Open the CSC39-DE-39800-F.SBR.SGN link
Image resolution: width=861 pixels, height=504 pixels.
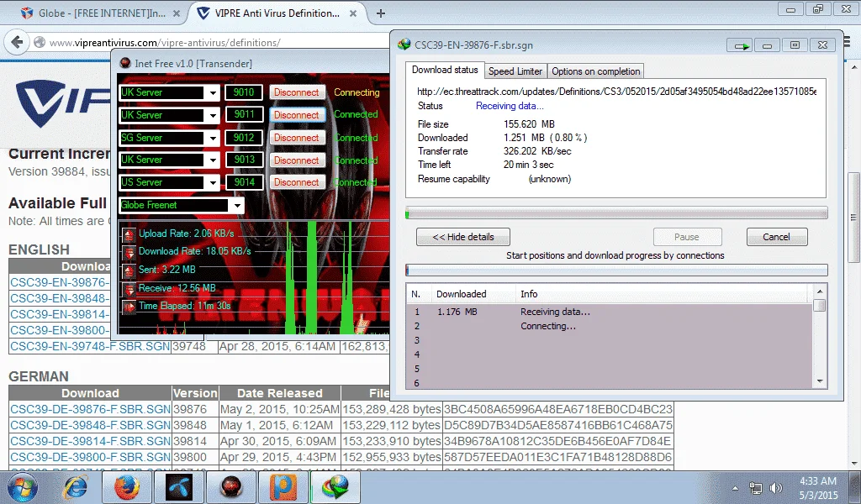point(90,457)
